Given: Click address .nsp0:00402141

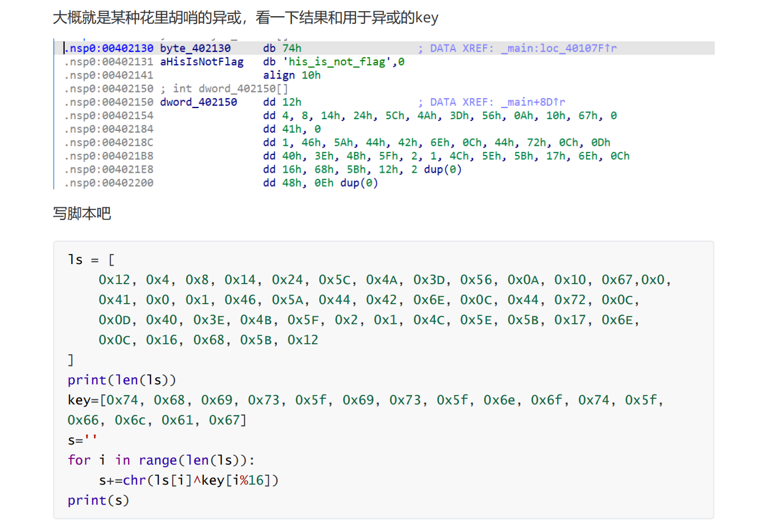Looking at the screenshot, I should click(x=109, y=75).
